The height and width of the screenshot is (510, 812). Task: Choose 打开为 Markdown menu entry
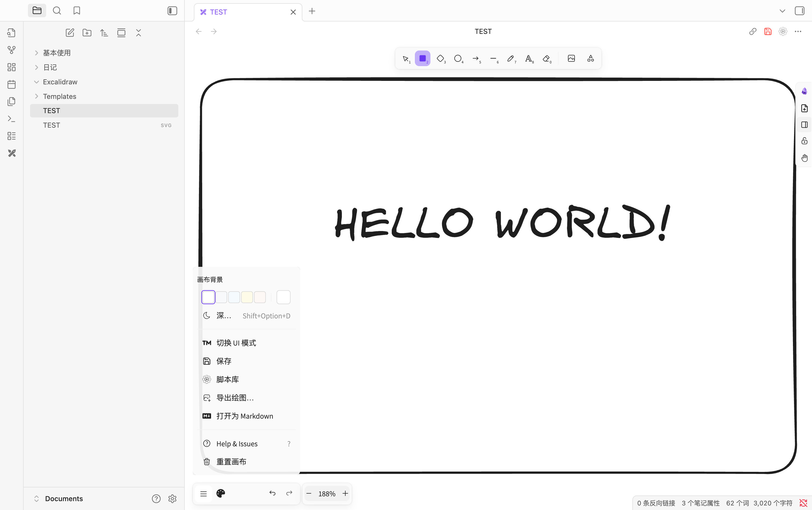click(244, 416)
